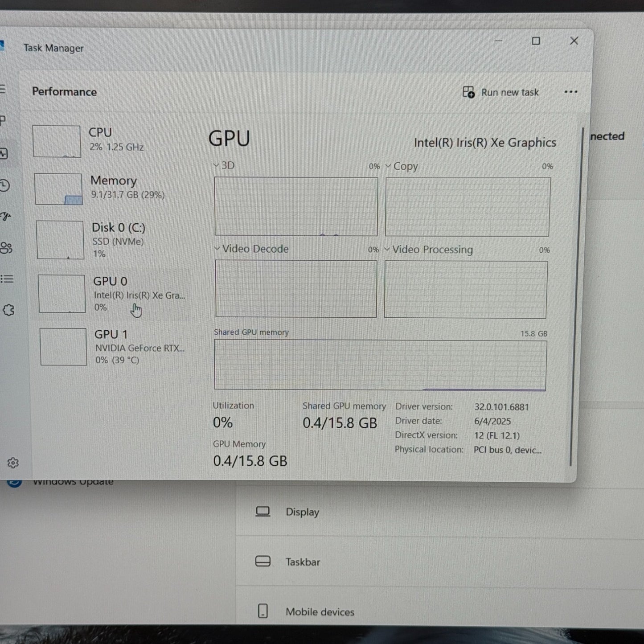Open the Services page icon
644x644 pixels.
[x=8, y=310]
